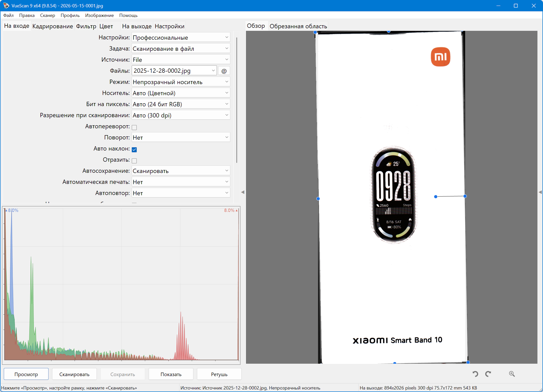Screen dimensions: 543x392
Task: Click the Источник status bar text
Action: (250, 388)
